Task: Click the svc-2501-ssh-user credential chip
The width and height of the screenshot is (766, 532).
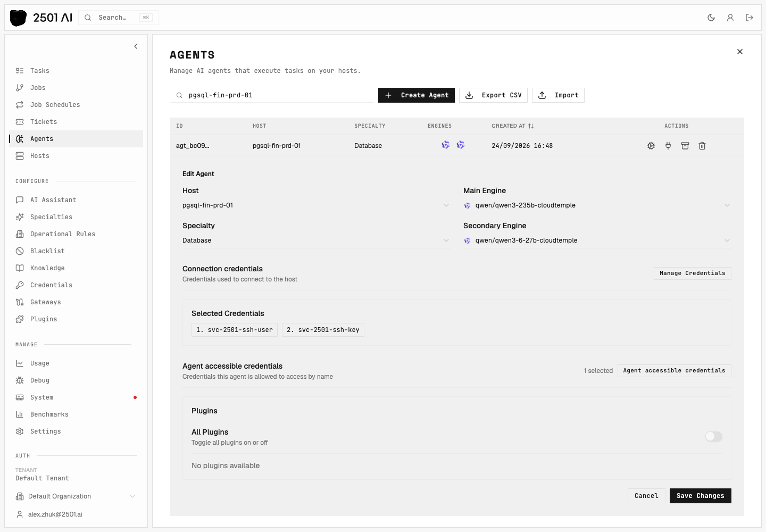Action: 235,330
